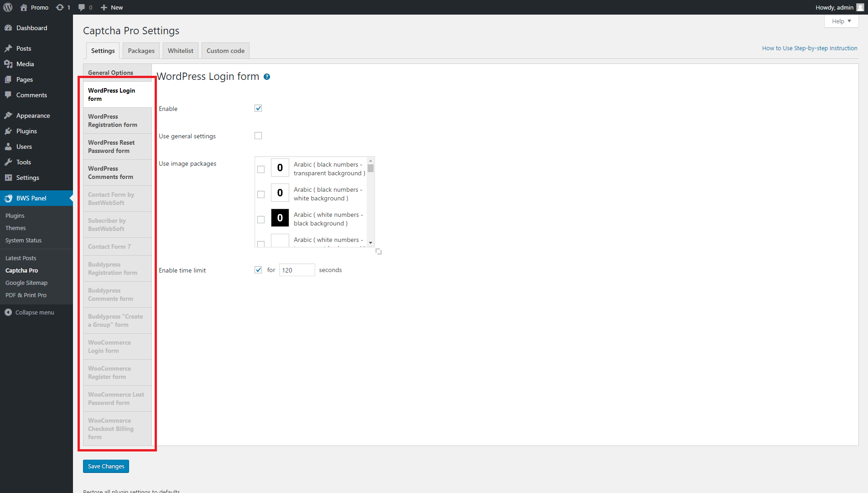
Task: Select WooCommerce Login form section
Action: (x=118, y=346)
